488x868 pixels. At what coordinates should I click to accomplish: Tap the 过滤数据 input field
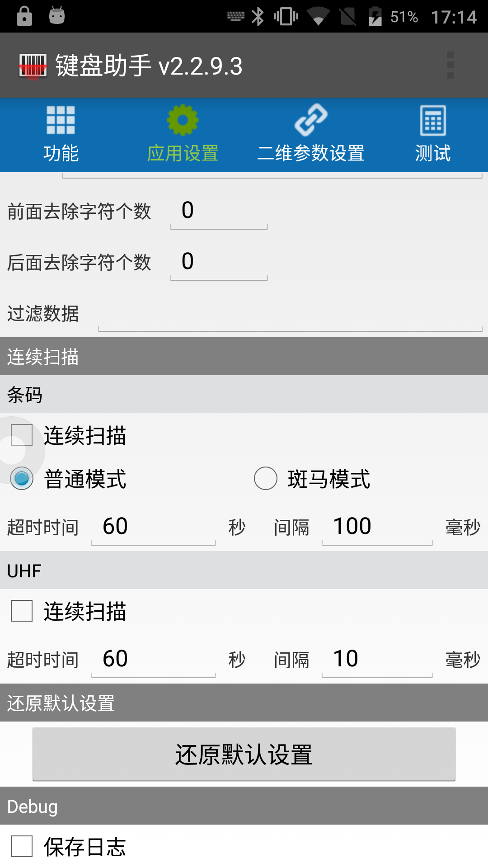[x=290, y=315]
